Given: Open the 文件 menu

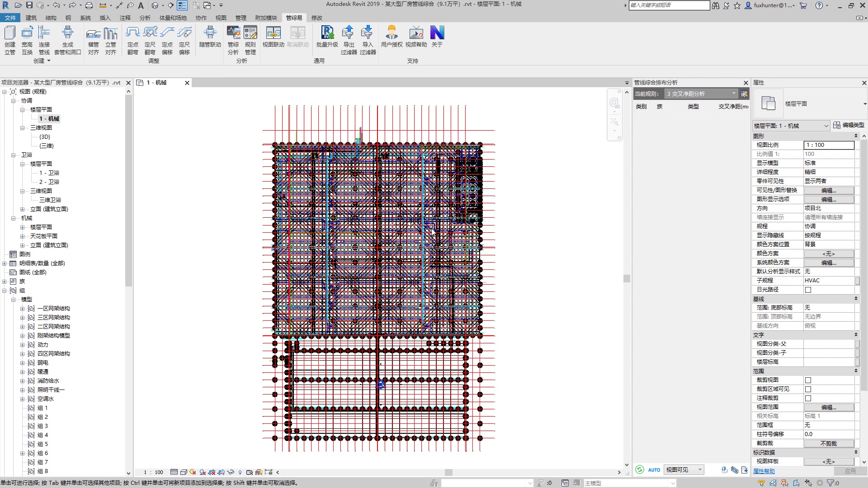Looking at the screenshot, I should (x=10, y=18).
